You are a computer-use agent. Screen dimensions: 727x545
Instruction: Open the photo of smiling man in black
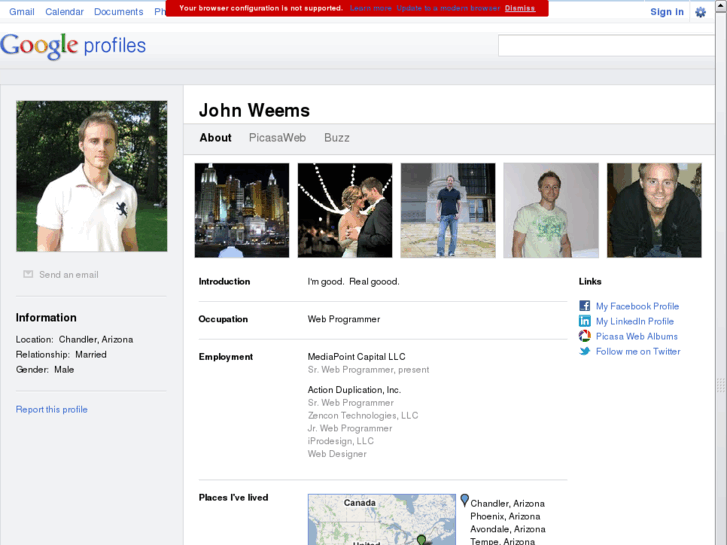(654, 210)
